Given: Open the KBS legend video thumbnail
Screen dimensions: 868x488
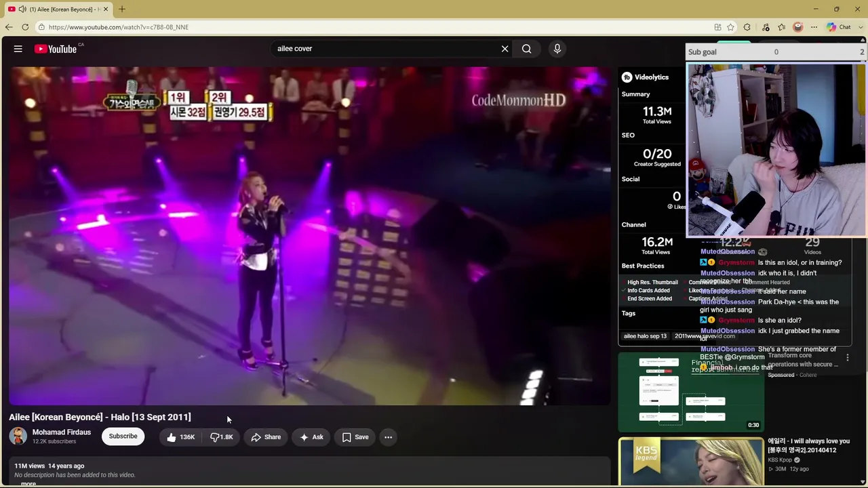Looking at the screenshot, I should (x=691, y=462).
